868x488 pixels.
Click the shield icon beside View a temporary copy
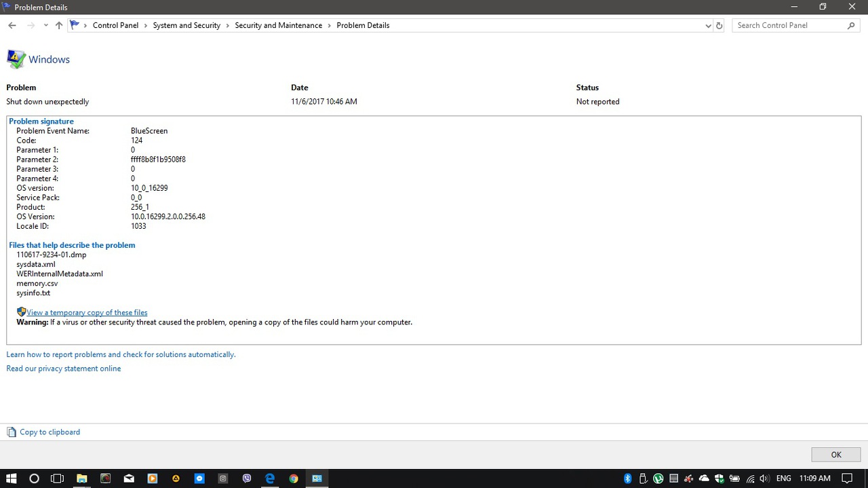click(x=21, y=312)
